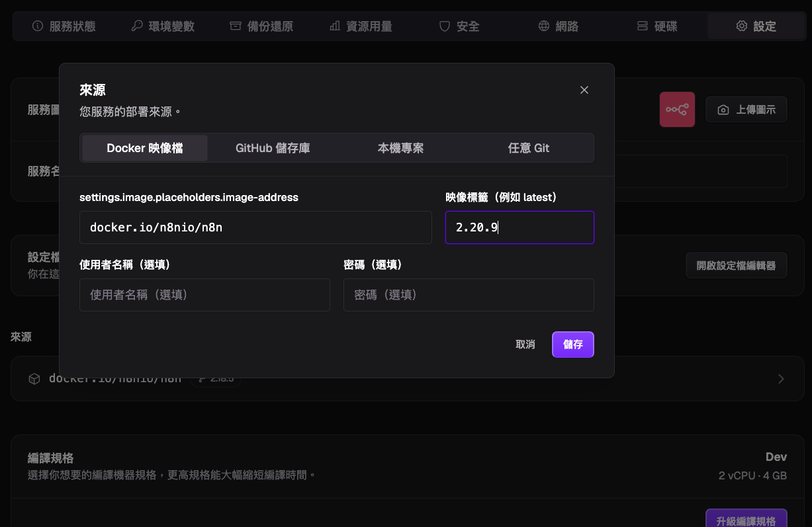Click the 編譯規格 section heading
Viewport: 812px width, 527px height.
pyautogui.click(x=50, y=458)
